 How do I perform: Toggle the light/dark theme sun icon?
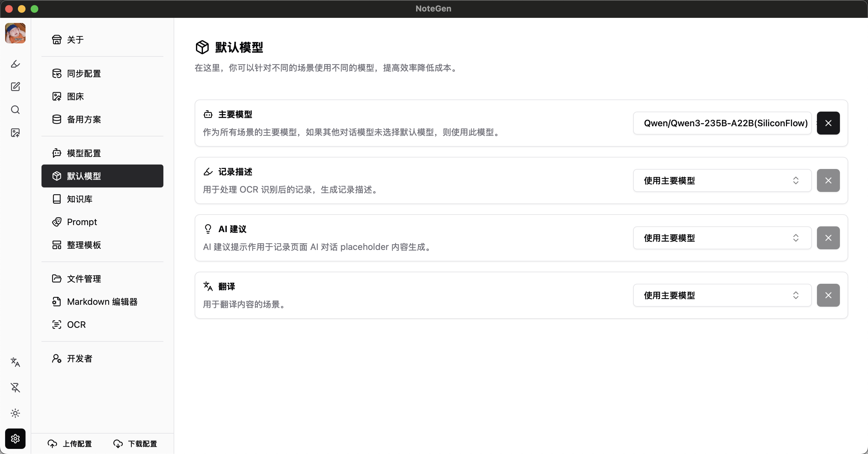(15, 413)
